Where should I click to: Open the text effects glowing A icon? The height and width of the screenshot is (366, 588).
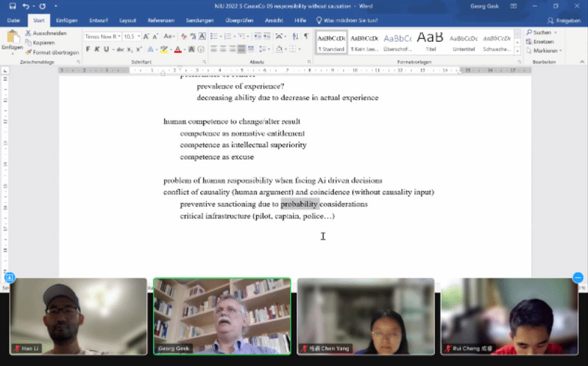tap(150, 49)
